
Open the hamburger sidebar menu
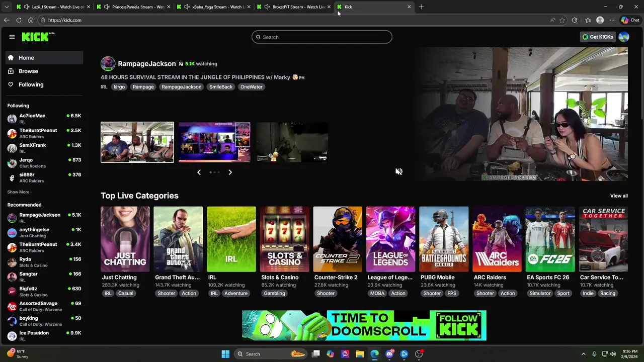click(x=12, y=37)
